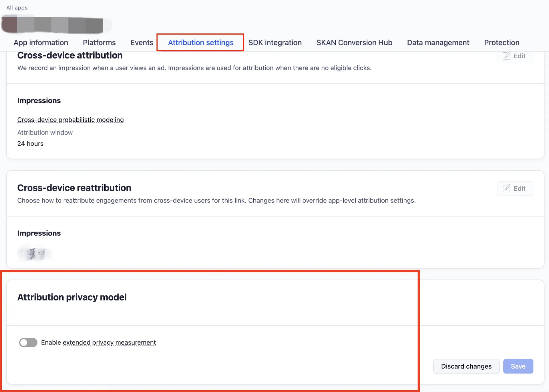Viewport: 549px width, 392px height.
Task: Go back to All apps
Action: (x=17, y=8)
